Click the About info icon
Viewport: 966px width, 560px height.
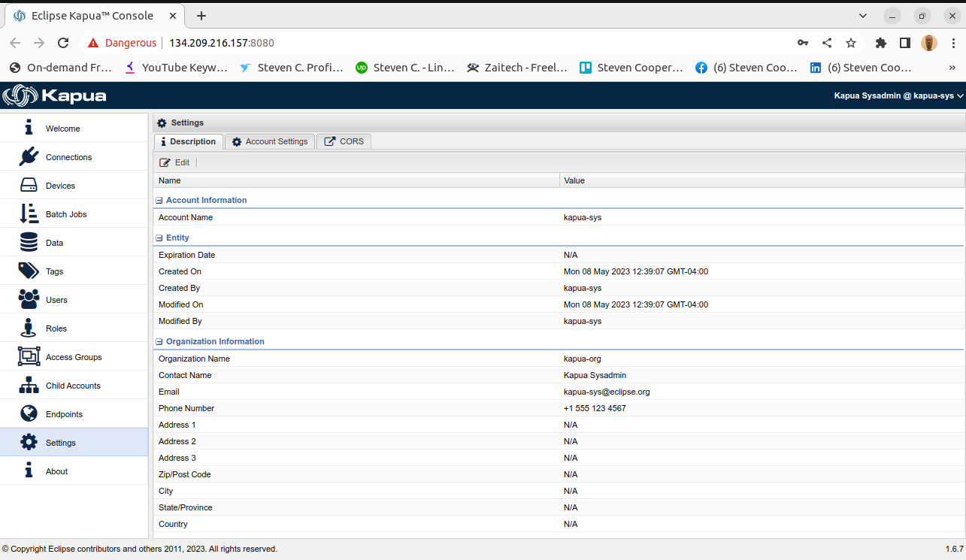(x=29, y=471)
